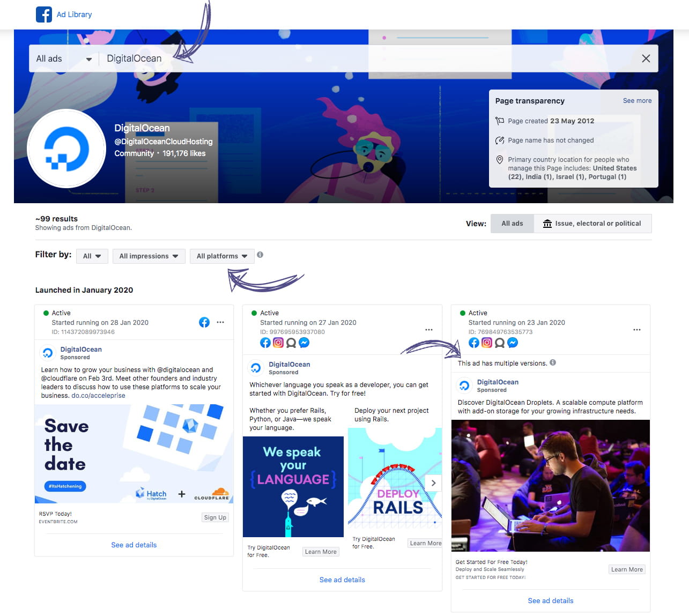Image resolution: width=689 pixels, height=616 pixels.
Task: Open the All ads search category dropdown
Action: 64,58
